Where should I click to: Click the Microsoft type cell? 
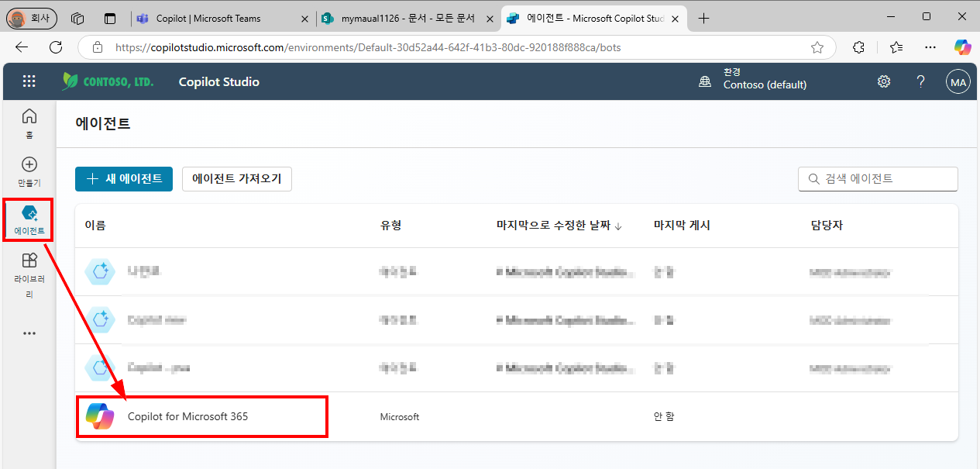(x=399, y=417)
